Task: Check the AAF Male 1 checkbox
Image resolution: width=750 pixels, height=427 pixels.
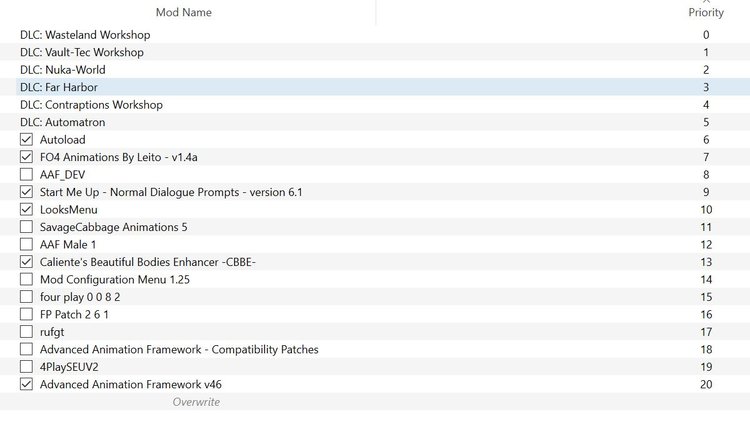Action: pyautogui.click(x=26, y=244)
